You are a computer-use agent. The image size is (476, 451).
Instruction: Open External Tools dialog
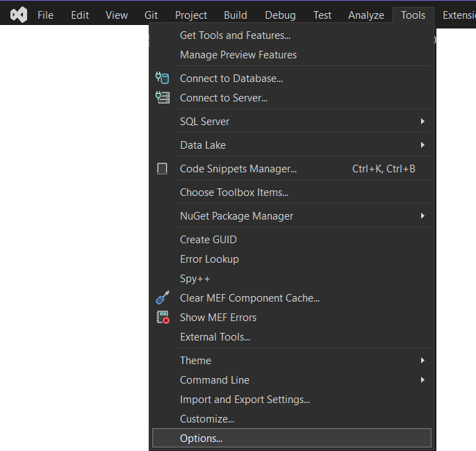point(291,337)
